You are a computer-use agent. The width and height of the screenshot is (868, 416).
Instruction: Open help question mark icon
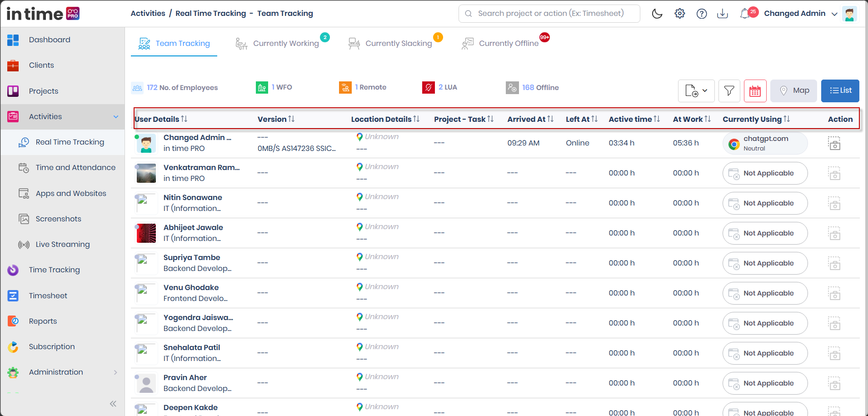pos(702,14)
